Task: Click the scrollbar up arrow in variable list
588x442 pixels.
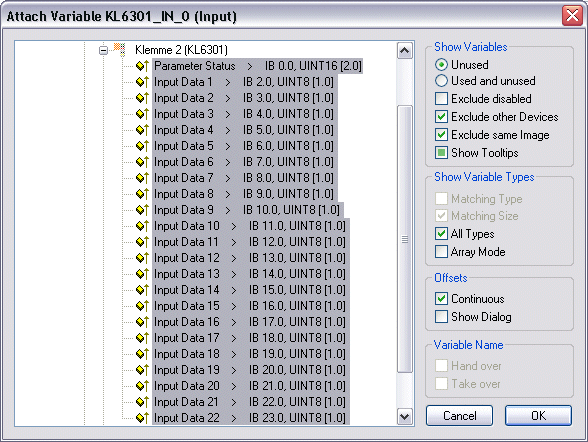Action: coord(405,50)
